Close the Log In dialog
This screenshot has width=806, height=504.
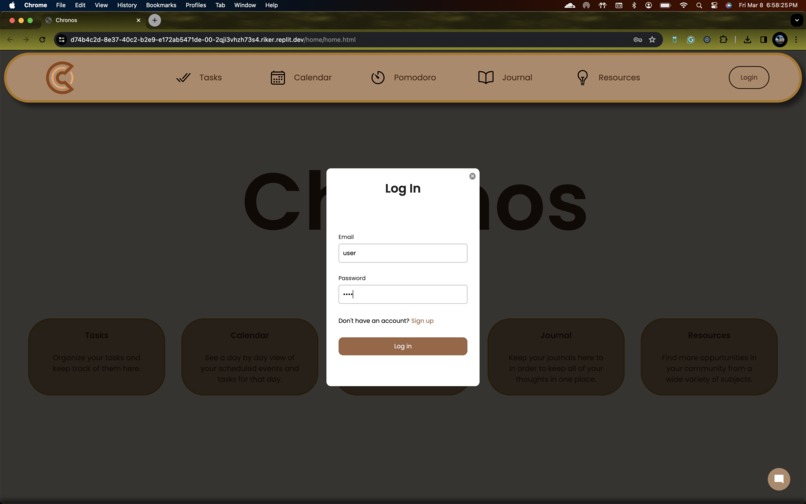coord(472,176)
